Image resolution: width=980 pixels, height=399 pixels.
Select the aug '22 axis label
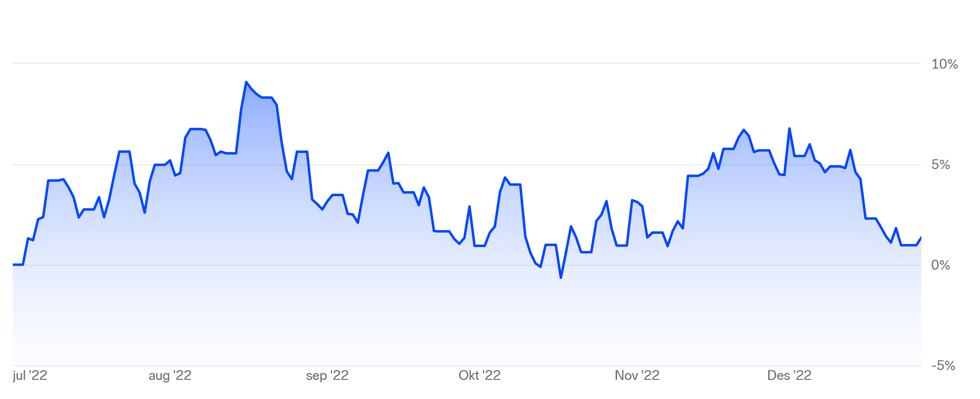[x=170, y=376]
